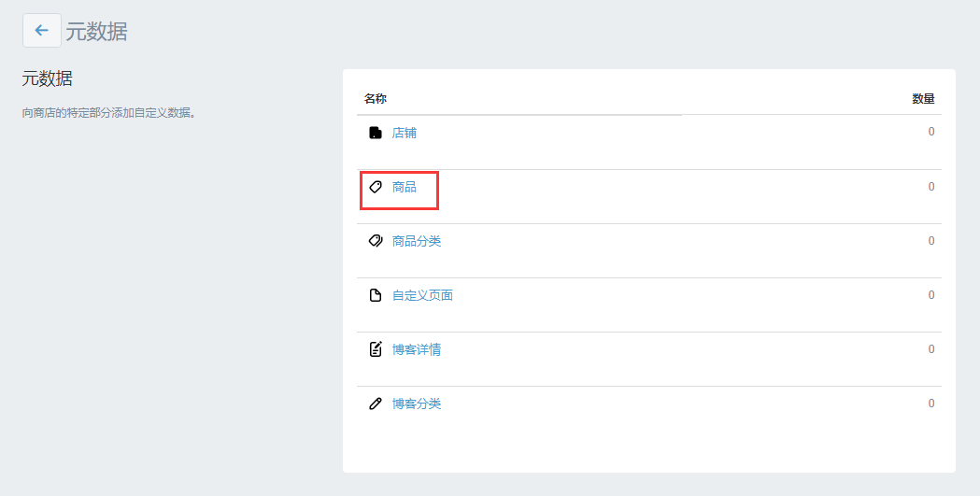Click the count value in the 店铺 row
980x496 pixels.
[x=931, y=132]
